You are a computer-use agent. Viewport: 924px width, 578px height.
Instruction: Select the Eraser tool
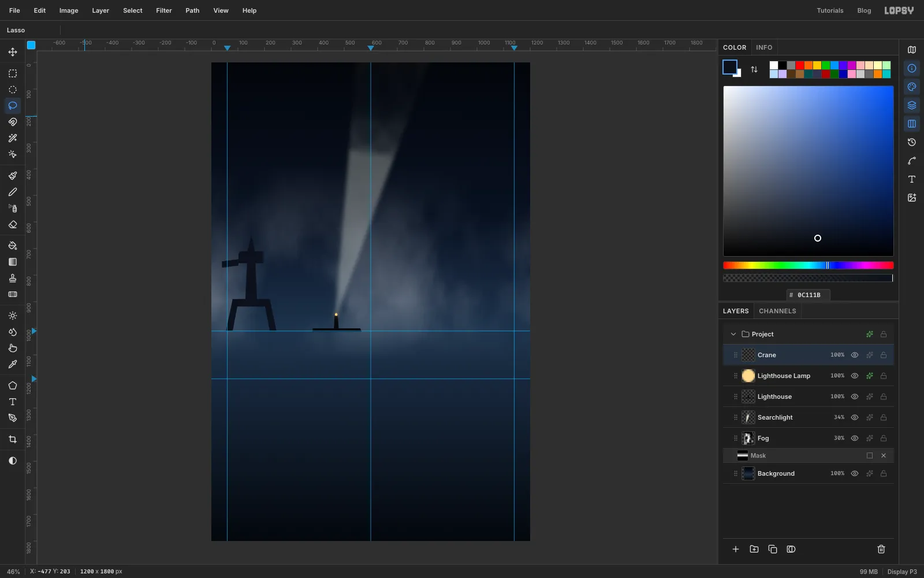point(13,224)
